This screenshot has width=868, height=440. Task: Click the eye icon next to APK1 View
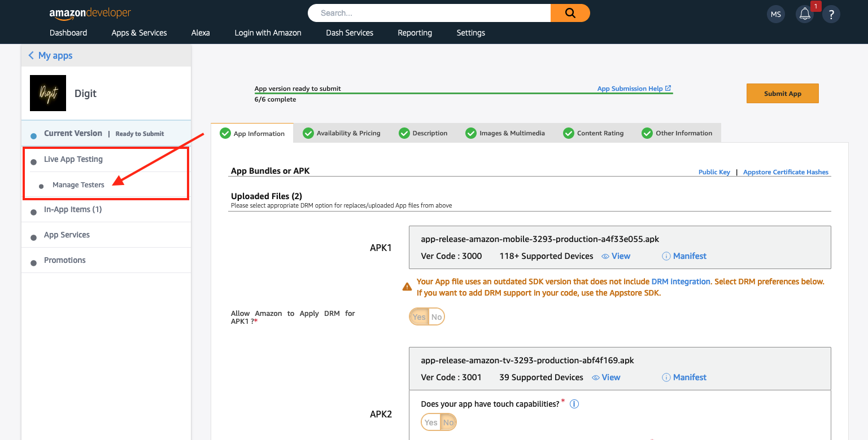605,256
